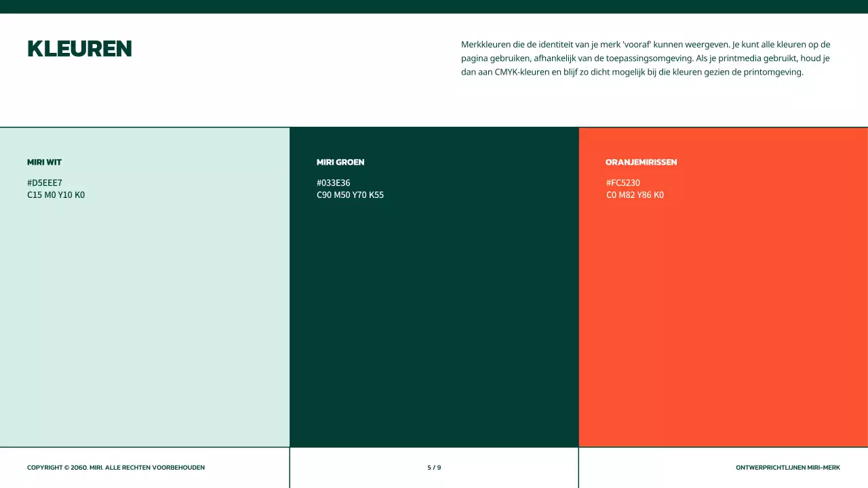
Task: Click the dark green header bar
Action: tap(434, 5)
